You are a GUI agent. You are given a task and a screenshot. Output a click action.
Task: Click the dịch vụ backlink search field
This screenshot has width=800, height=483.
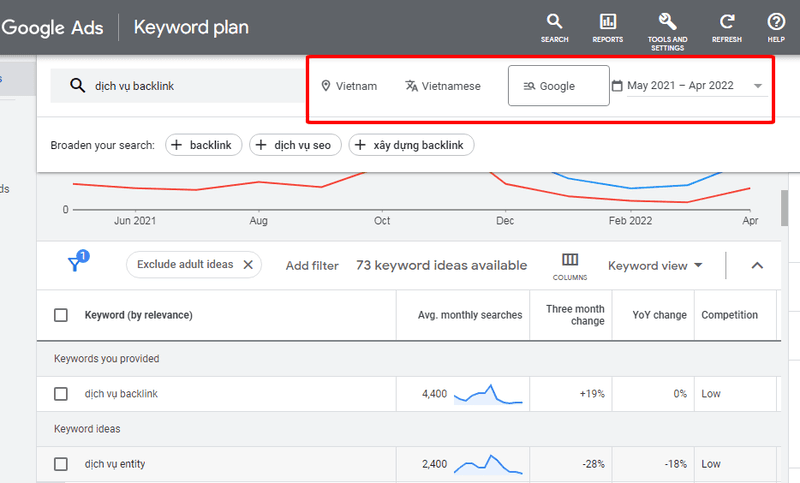179,86
